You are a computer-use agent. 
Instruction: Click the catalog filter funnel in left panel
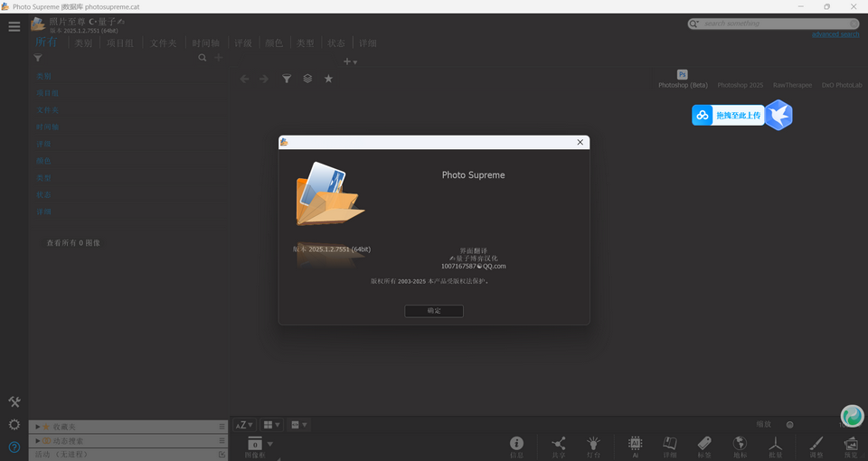(x=38, y=58)
